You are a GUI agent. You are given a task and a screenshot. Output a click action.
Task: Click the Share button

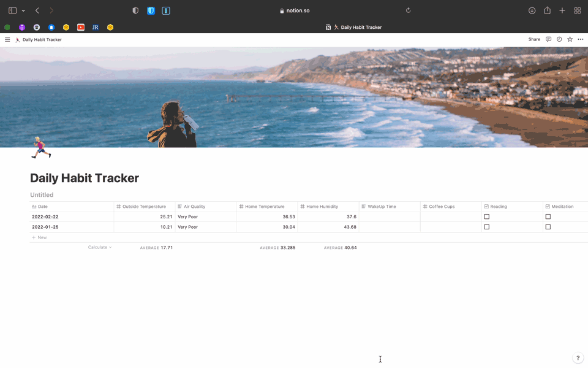[534, 39]
